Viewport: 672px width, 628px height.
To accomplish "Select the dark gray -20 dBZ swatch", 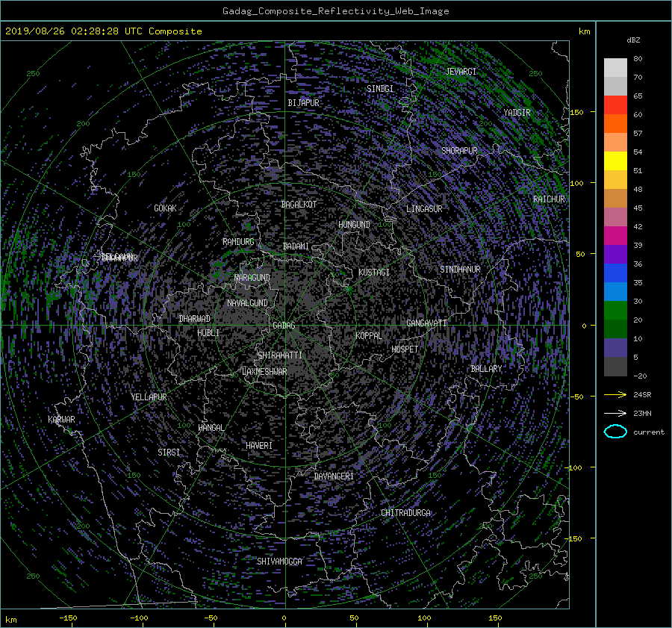I will [615, 367].
